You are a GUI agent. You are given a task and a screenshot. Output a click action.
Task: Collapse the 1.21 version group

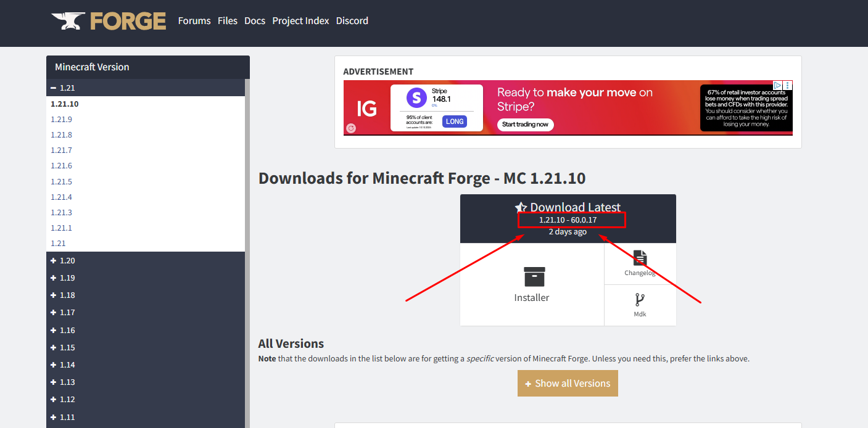pos(54,88)
